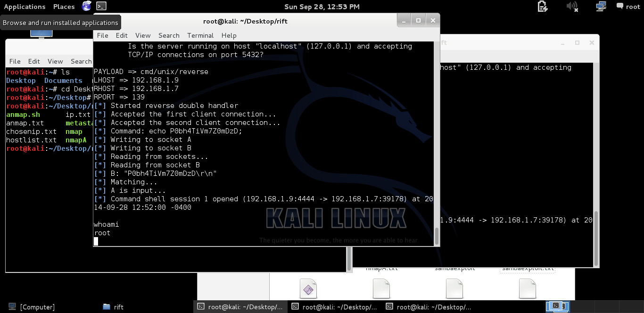Close the right background terminal window

point(591,42)
